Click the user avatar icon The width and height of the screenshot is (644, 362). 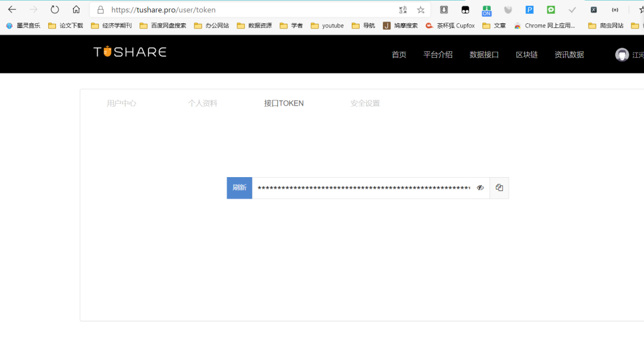[x=622, y=55]
